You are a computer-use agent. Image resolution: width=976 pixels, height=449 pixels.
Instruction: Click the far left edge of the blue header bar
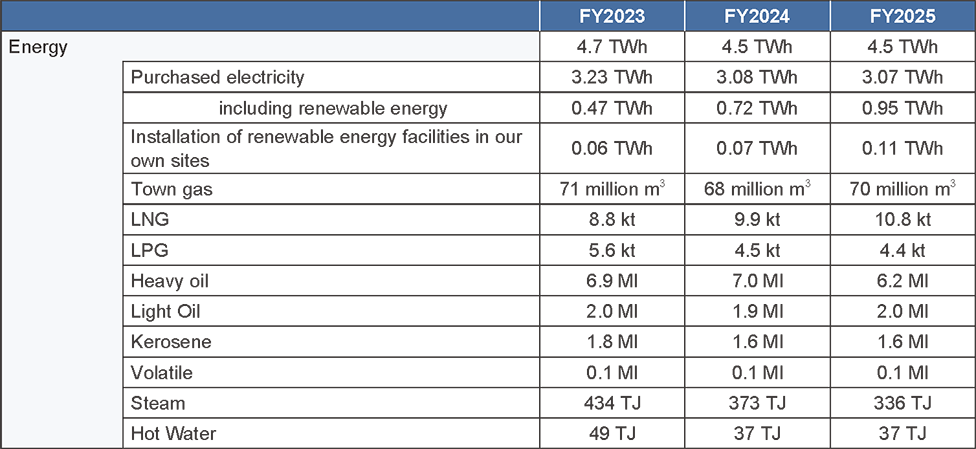coord(5,16)
